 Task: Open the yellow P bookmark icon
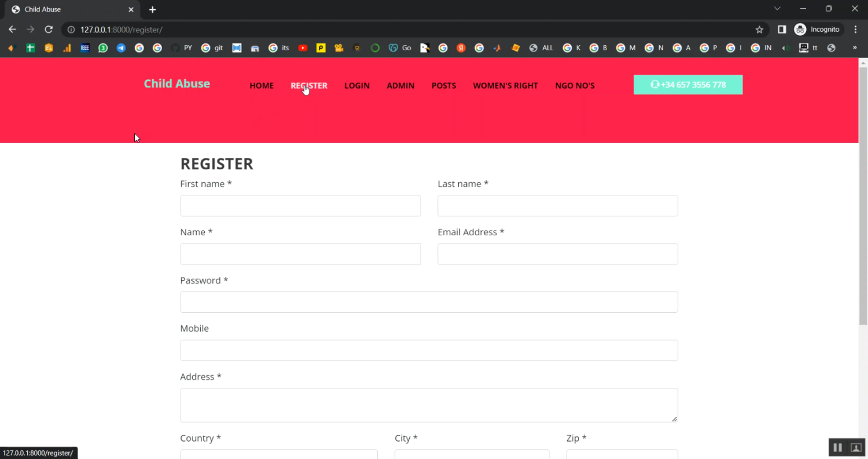321,48
